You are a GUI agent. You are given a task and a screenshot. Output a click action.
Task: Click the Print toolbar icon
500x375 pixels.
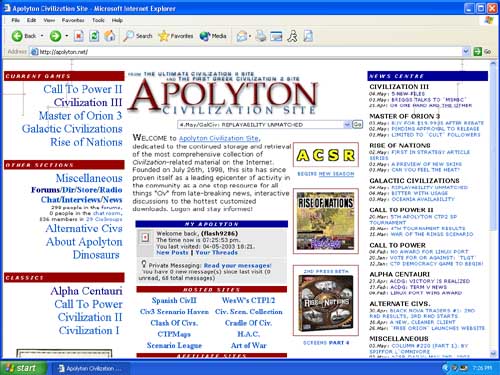(261, 36)
